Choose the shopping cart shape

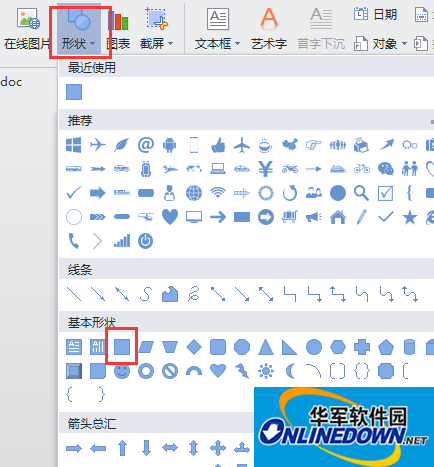tap(290, 217)
